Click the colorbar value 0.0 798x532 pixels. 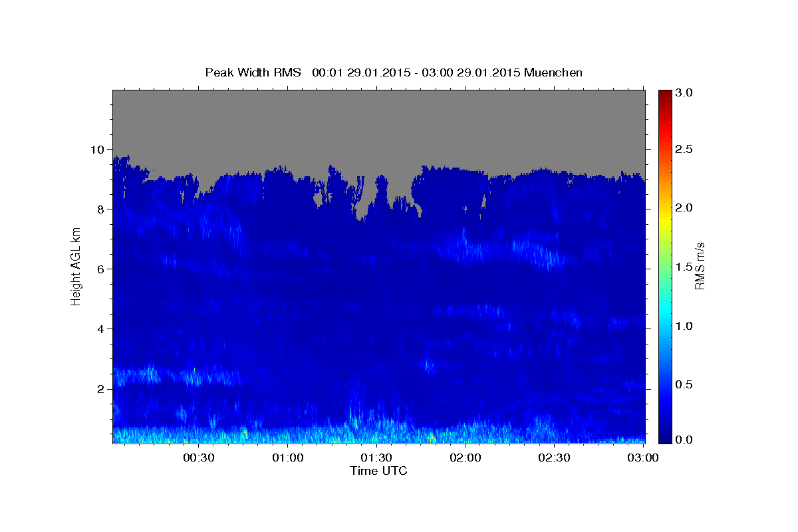(685, 440)
